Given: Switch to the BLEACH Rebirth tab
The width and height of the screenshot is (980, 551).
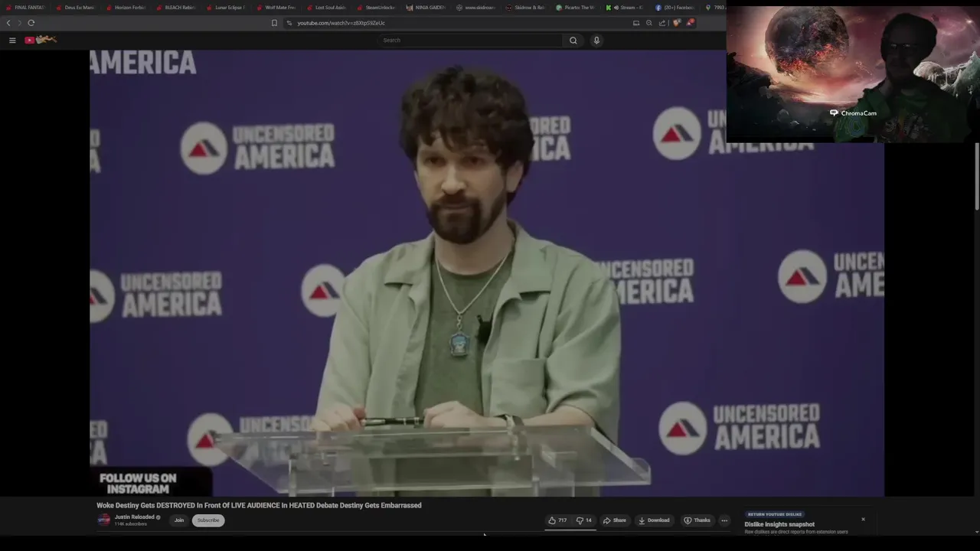Looking at the screenshot, I should point(176,8).
